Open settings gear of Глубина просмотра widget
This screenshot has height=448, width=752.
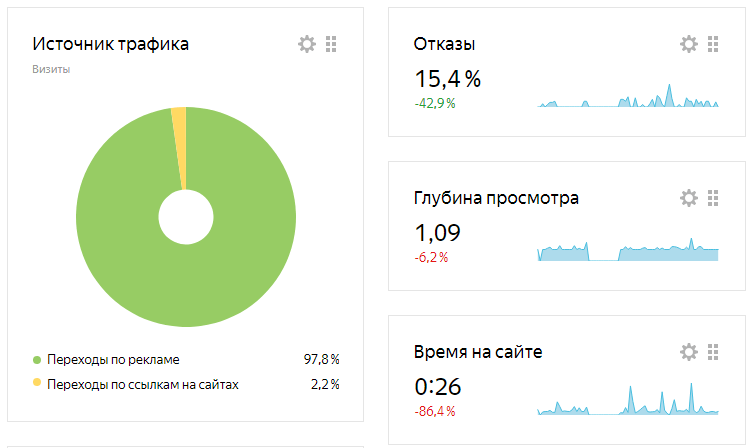(x=689, y=198)
